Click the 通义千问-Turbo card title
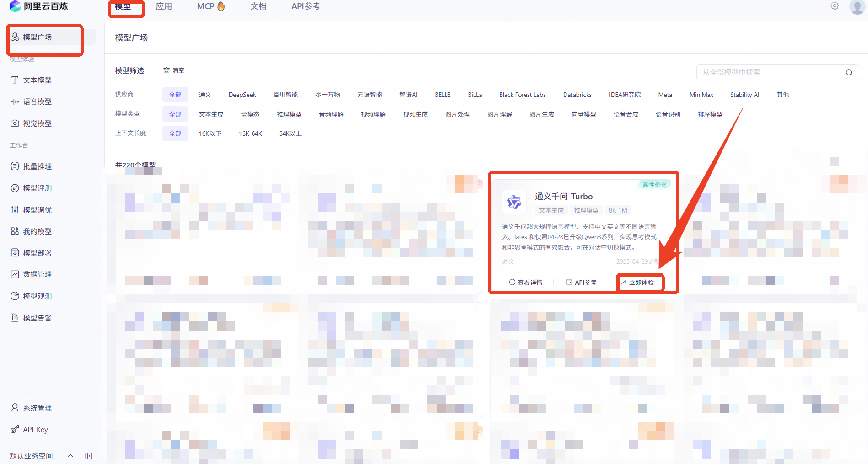The image size is (868, 464). [564, 197]
